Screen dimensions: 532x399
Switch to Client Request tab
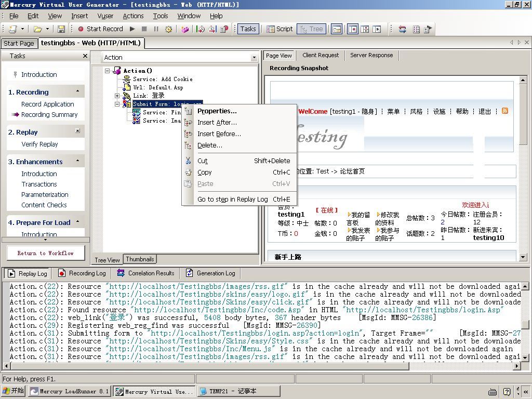pos(321,55)
